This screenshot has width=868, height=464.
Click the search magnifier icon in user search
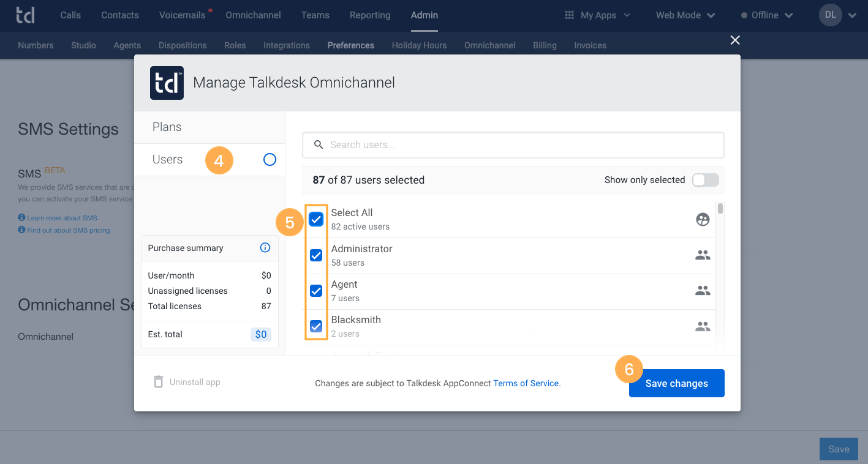point(318,144)
